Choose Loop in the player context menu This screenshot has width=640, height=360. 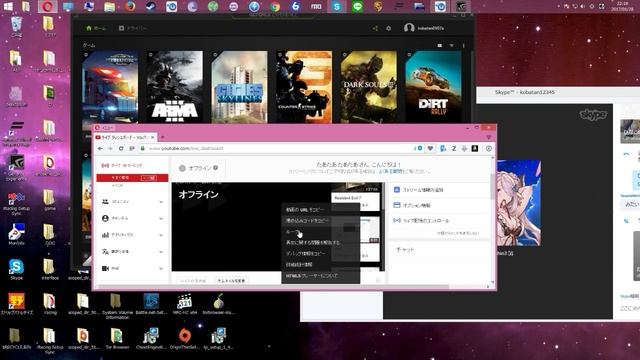(x=321, y=231)
